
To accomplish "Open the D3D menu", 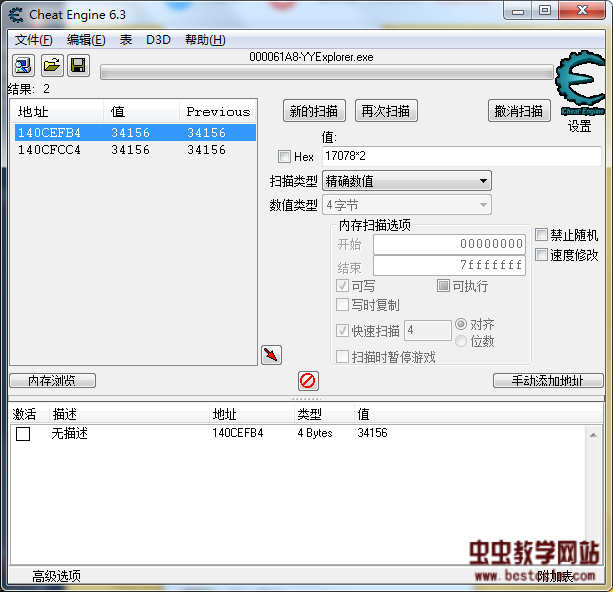I will (158, 40).
